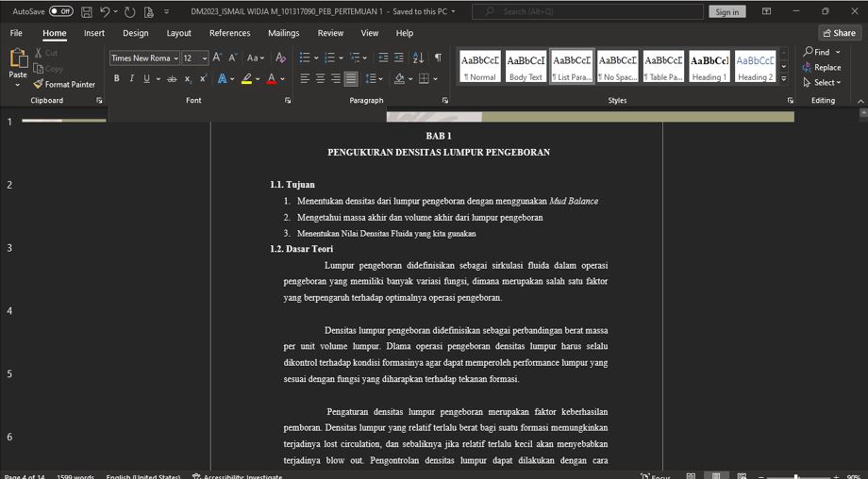Switch to the Design tab

coord(136,33)
